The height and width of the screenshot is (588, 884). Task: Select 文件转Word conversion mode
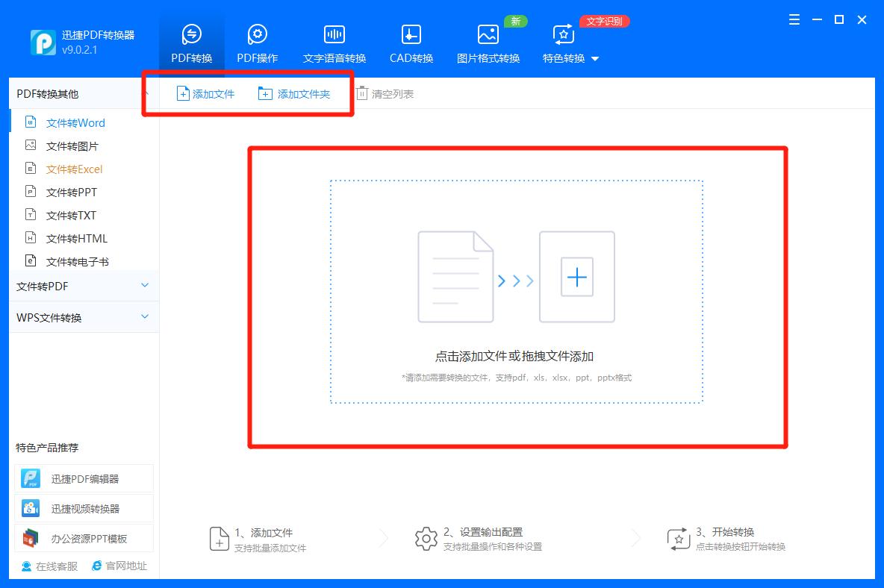77,122
